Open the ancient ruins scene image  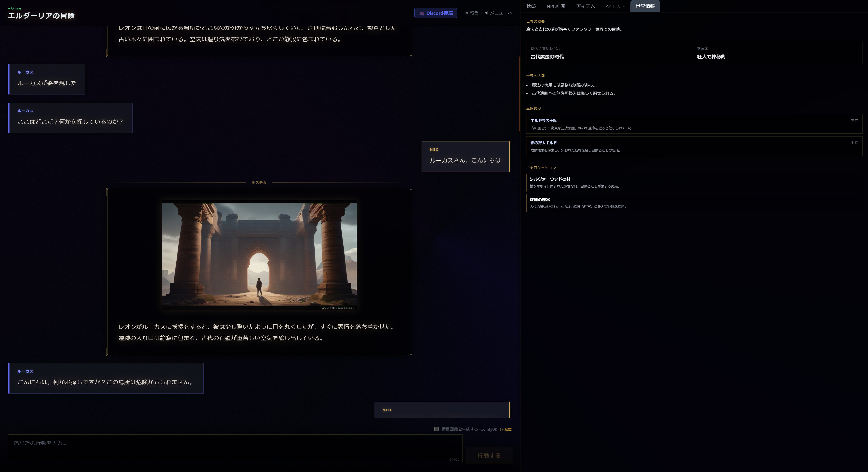(259, 255)
